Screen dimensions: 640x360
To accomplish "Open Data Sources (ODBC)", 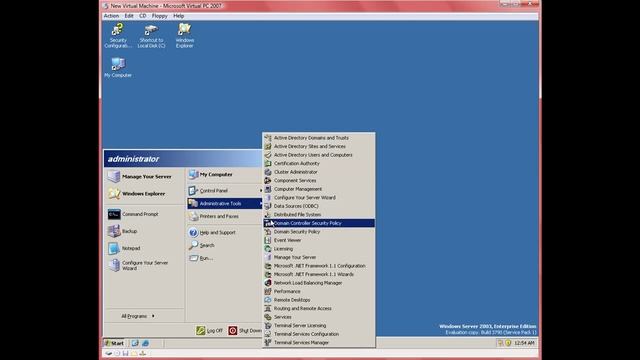I will (319, 206).
